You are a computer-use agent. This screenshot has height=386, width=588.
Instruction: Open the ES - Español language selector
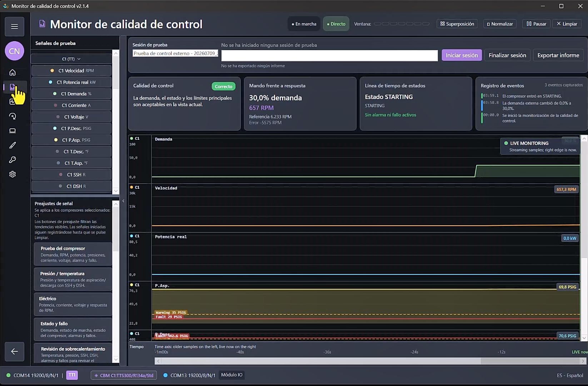[570, 375]
